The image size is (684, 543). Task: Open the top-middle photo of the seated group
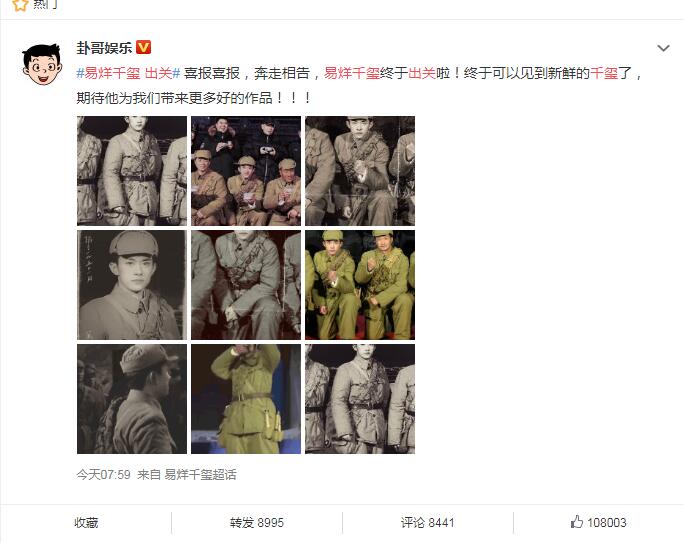[x=246, y=171]
